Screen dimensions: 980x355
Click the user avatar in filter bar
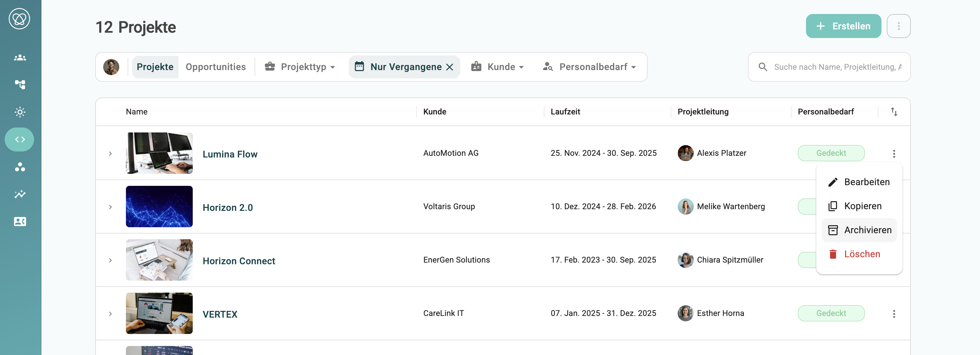(x=111, y=67)
